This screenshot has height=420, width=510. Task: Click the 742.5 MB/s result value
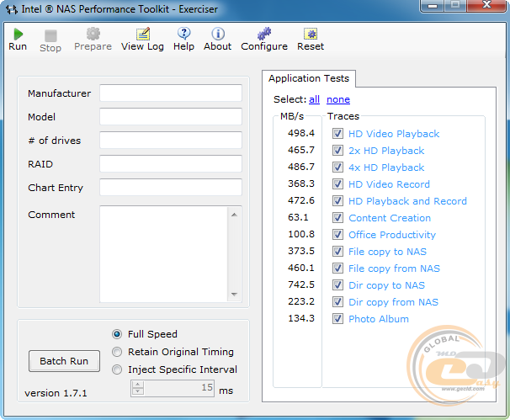tap(301, 284)
